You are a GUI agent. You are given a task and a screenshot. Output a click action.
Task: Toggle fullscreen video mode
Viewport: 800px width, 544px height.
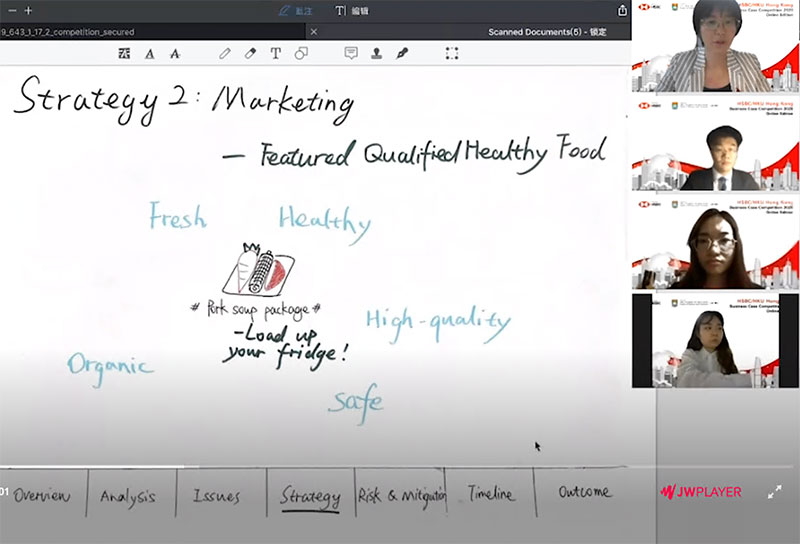[774, 492]
